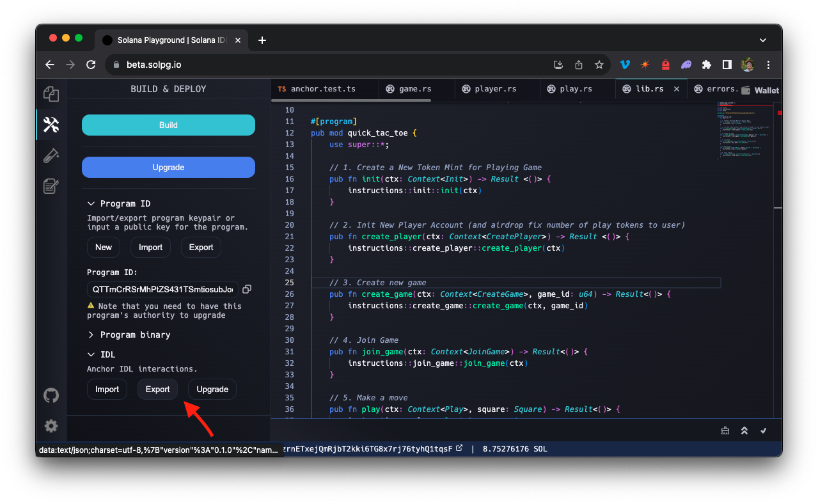
Task: Close the lib.rs editor tab
Action: click(677, 89)
